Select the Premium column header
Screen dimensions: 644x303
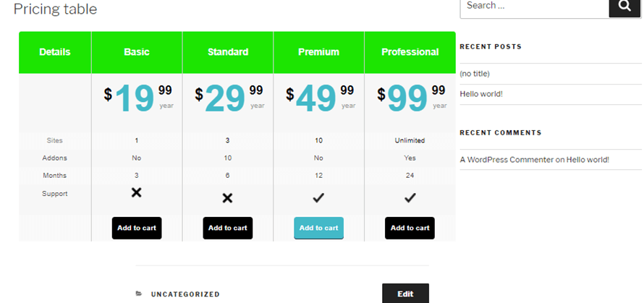click(318, 52)
